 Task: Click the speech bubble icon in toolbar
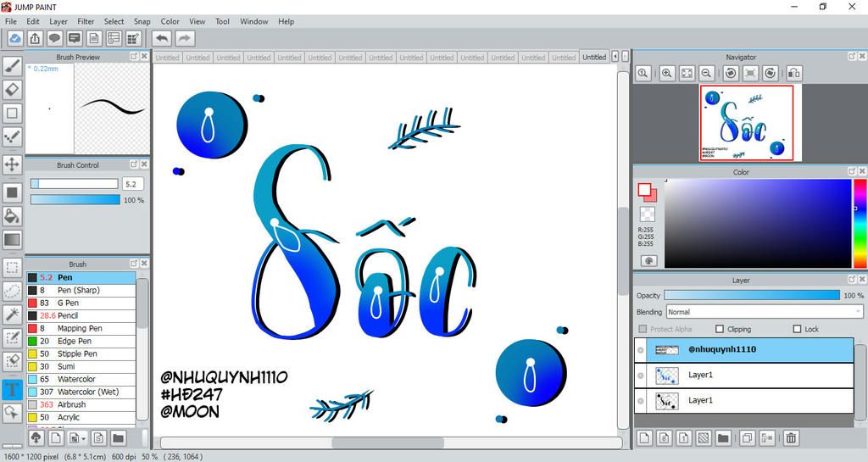54,38
